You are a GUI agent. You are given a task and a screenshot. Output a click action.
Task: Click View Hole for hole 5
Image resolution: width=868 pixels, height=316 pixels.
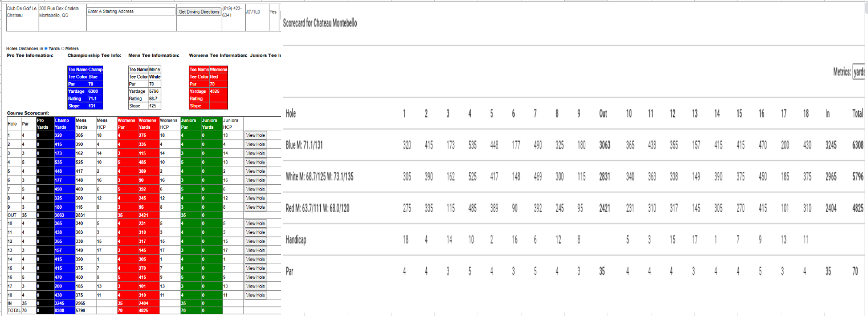[255, 171]
